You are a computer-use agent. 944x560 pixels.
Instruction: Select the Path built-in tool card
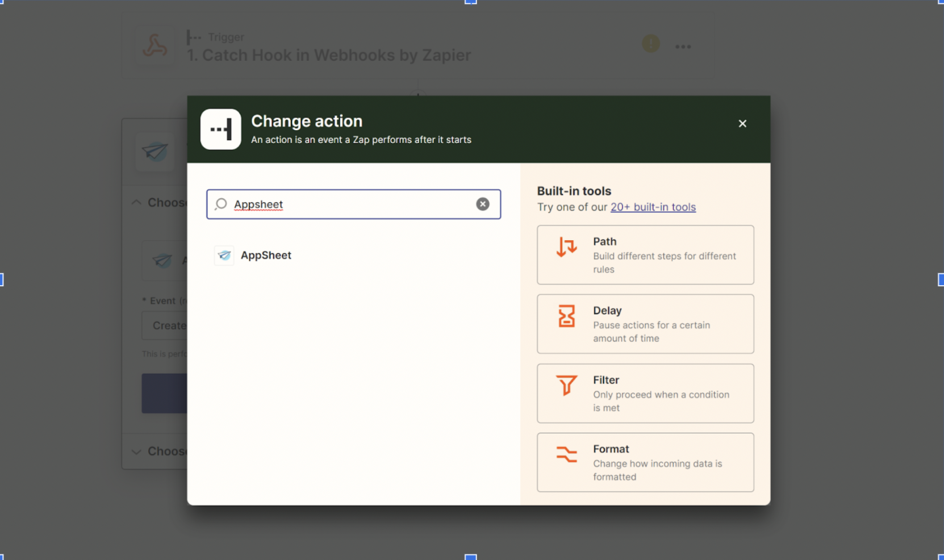645,255
